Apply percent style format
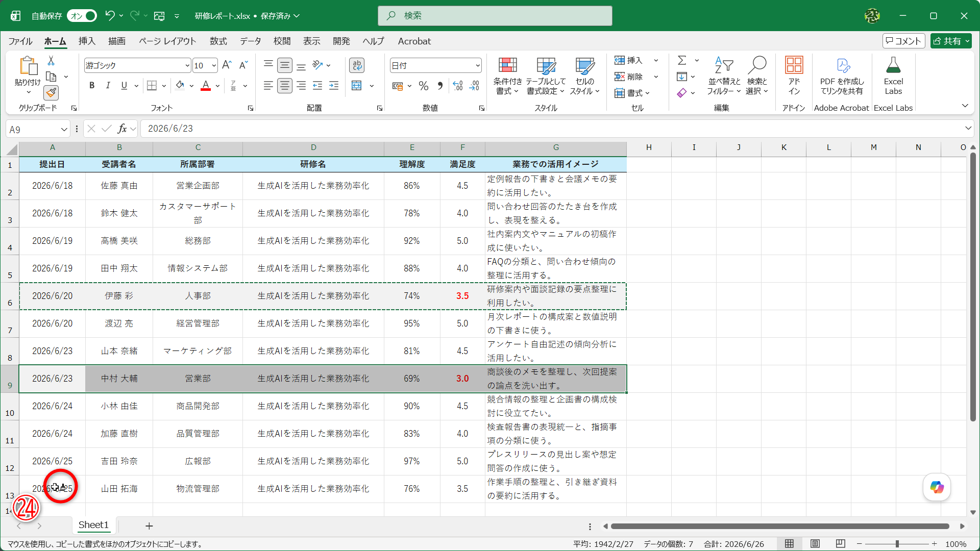Image resolution: width=980 pixels, height=551 pixels. tap(424, 86)
